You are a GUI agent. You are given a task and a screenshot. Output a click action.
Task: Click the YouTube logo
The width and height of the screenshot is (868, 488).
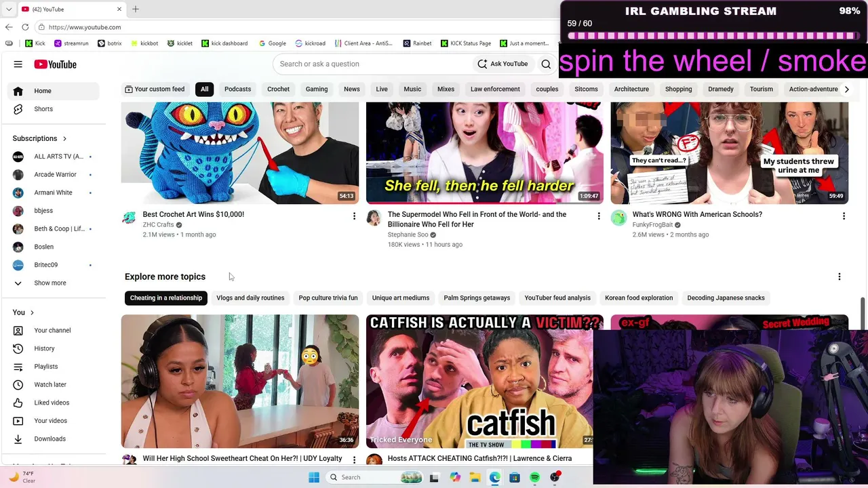click(x=55, y=64)
